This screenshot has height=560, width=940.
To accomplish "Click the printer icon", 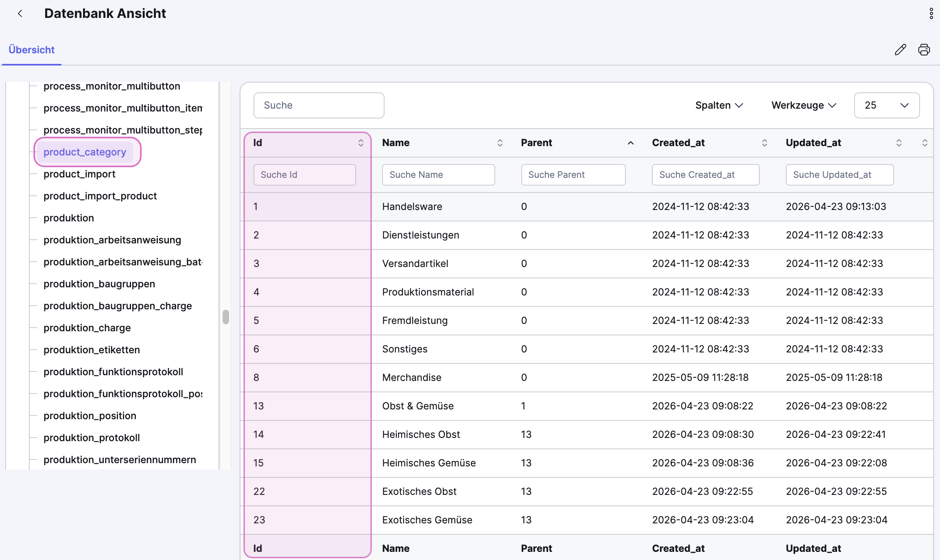I will click(x=924, y=50).
